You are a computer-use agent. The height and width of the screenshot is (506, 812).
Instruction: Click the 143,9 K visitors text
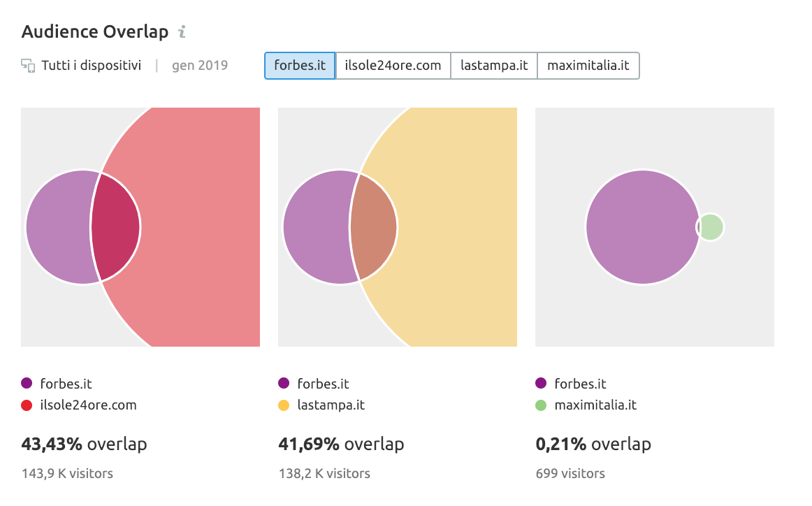click(x=67, y=474)
